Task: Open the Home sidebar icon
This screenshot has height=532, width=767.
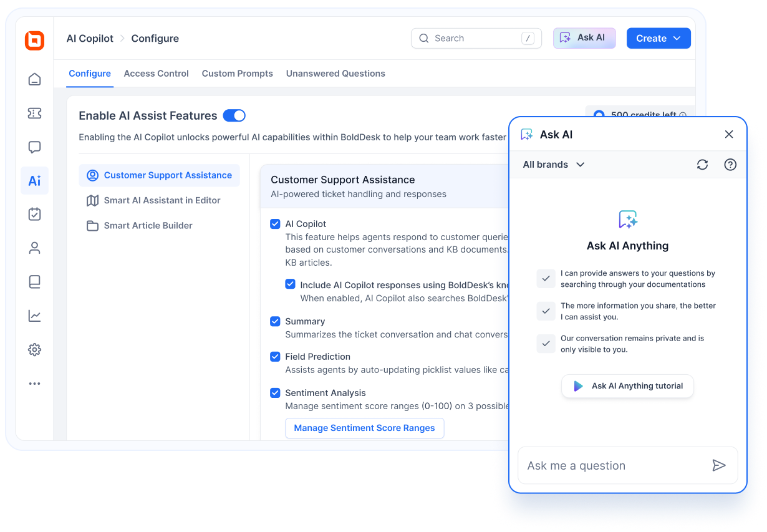Action: tap(35, 79)
